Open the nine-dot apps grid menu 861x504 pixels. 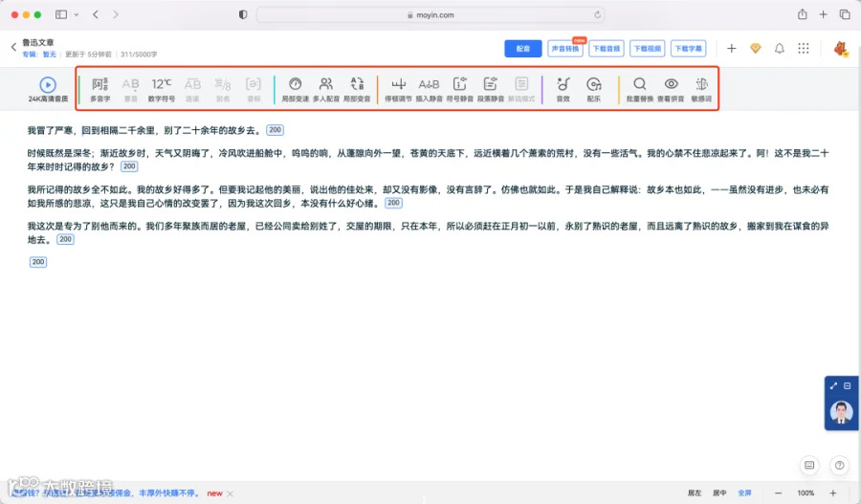(804, 49)
